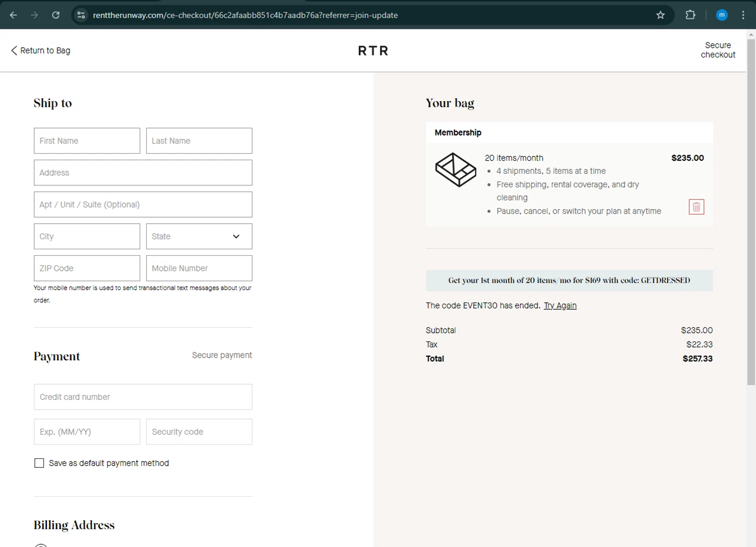
Task: Open the Chrome profile avatar
Action: (x=722, y=15)
